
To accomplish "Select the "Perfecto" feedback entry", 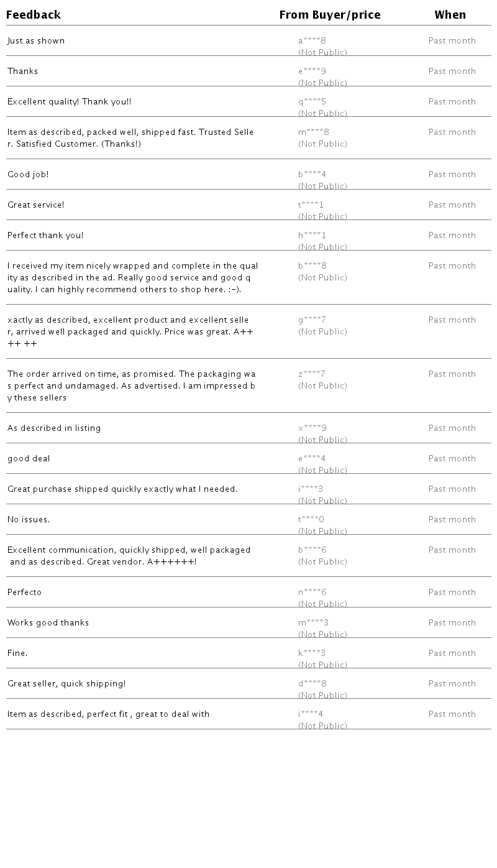I will (x=24, y=593).
